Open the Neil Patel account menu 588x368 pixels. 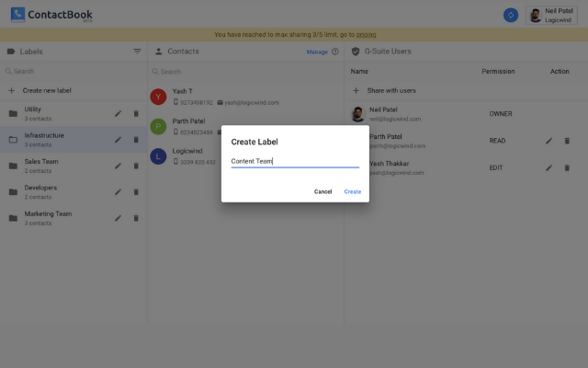point(551,15)
